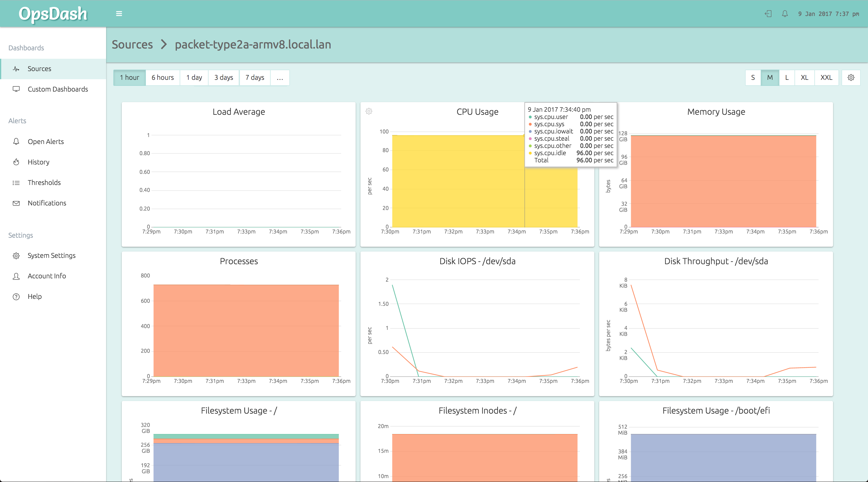Open the Open Alerts page
Screen dimensions: 868x482
(53, 142)
